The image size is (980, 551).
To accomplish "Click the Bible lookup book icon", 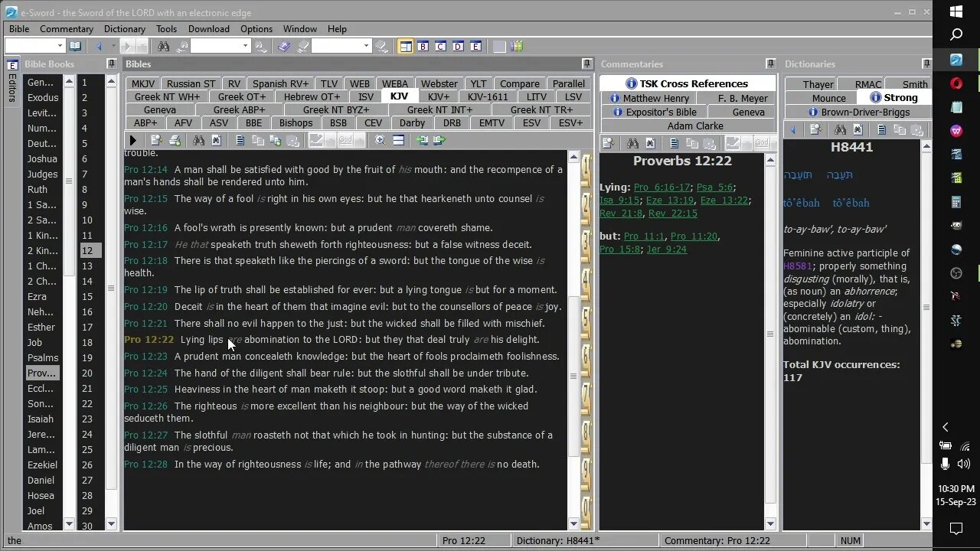I will point(75,46).
